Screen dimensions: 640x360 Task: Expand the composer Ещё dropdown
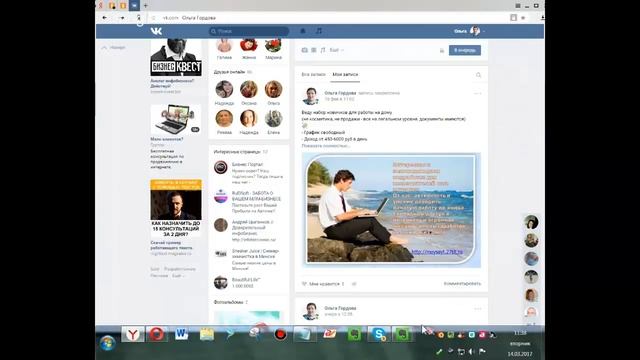point(336,50)
